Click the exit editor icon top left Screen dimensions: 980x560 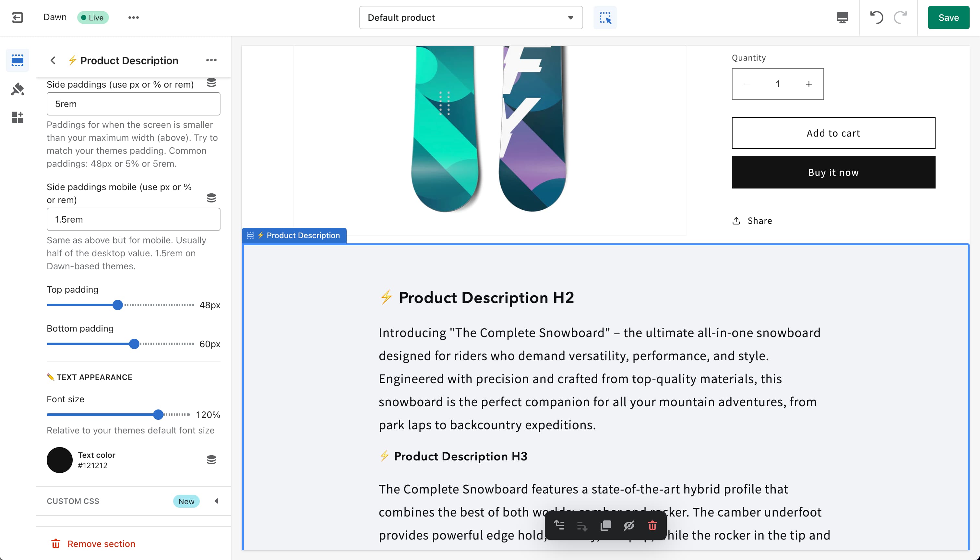pos(17,17)
